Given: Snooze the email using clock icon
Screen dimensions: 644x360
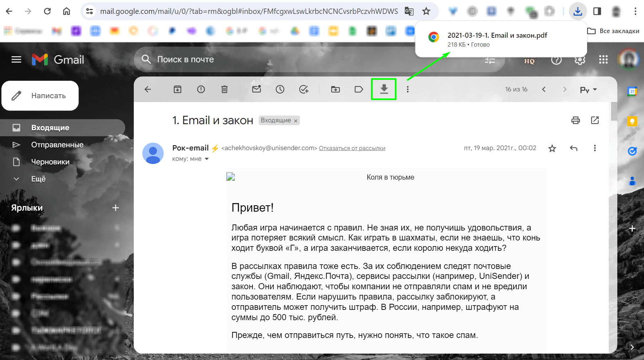Looking at the screenshot, I should [280, 89].
